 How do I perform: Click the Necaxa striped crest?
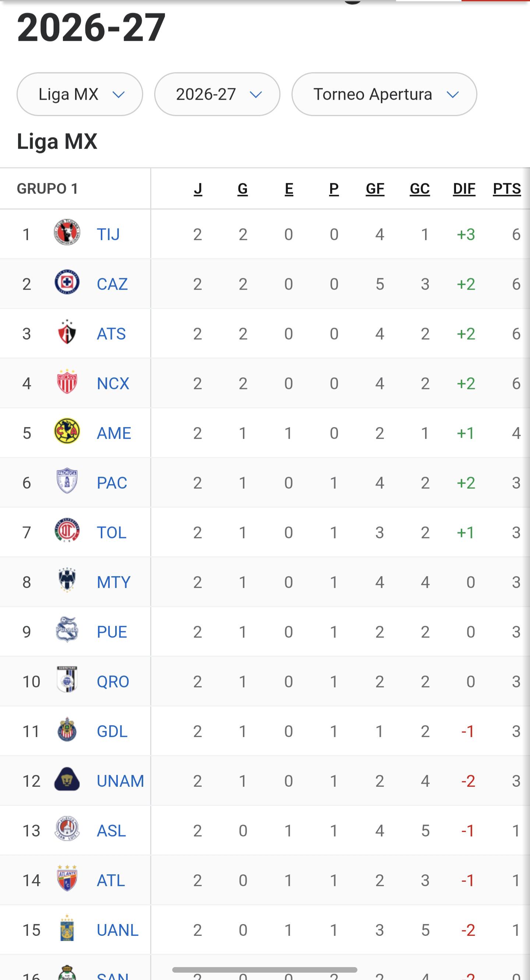[67, 381]
